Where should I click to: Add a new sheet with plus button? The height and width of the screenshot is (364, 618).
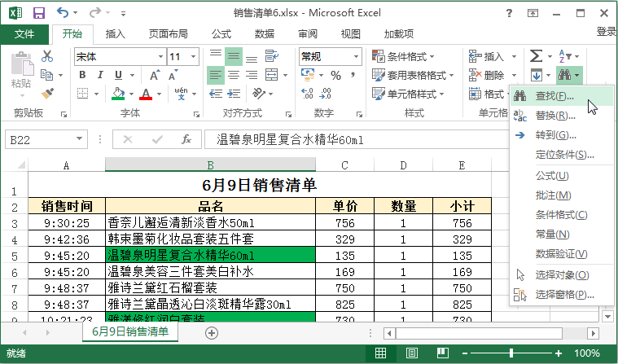click(x=212, y=333)
